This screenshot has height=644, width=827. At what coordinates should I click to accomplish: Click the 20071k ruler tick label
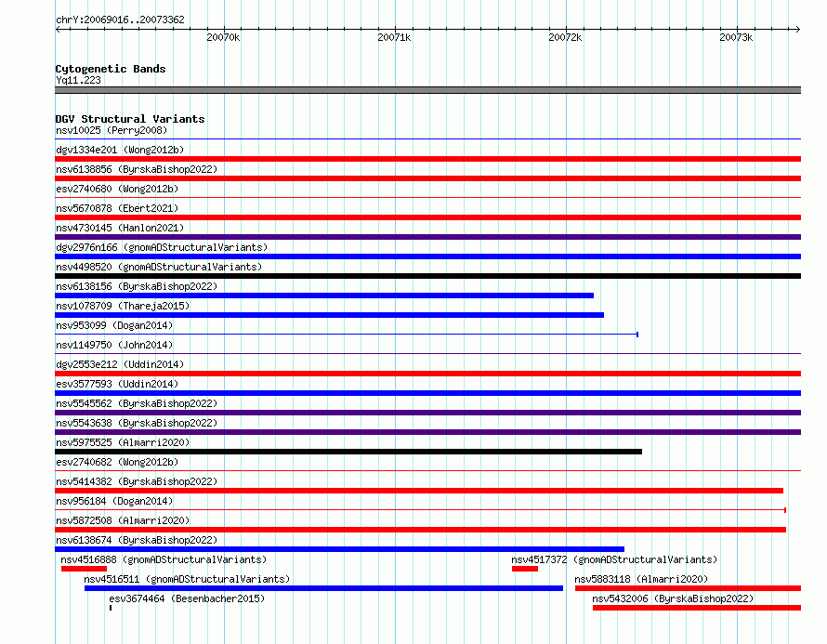[394, 37]
